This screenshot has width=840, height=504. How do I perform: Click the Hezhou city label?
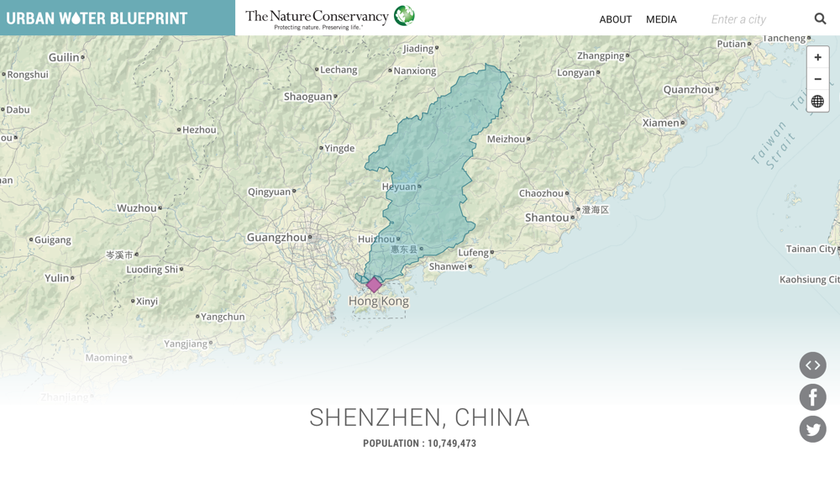pyautogui.click(x=199, y=129)
